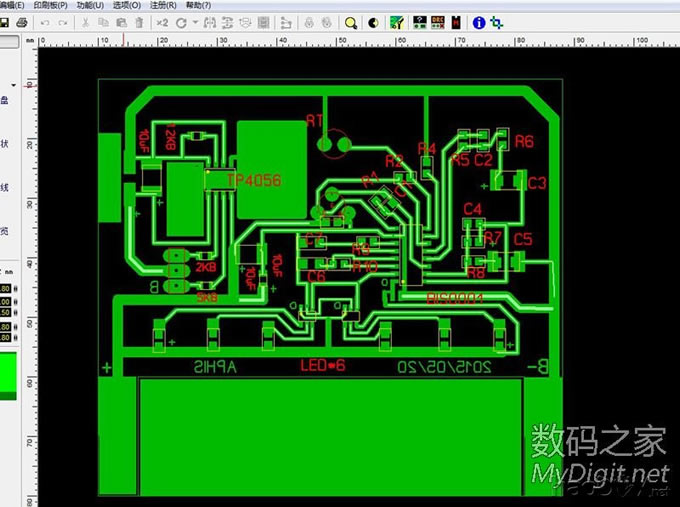The image size is (680, 507).
Task: Open the 功能(U) menu
Action: coord(89,5)
